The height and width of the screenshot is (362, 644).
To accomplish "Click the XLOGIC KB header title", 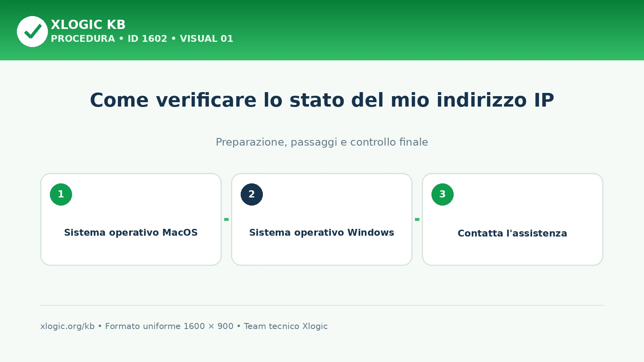I will (x=88, y=25).
